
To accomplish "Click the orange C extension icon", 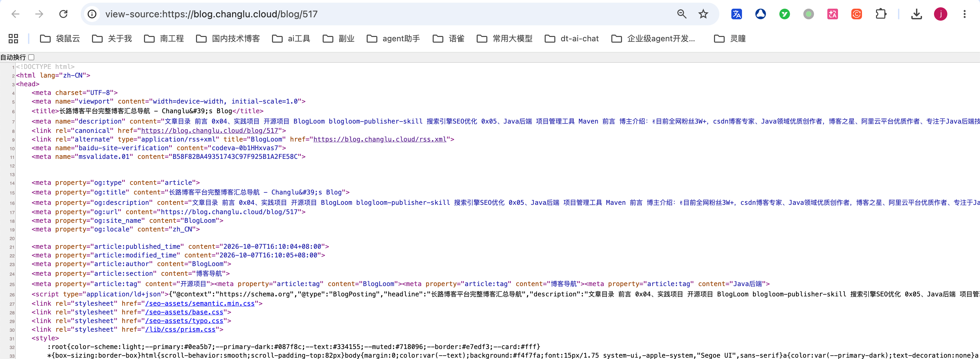I will [x=856, y=14].
